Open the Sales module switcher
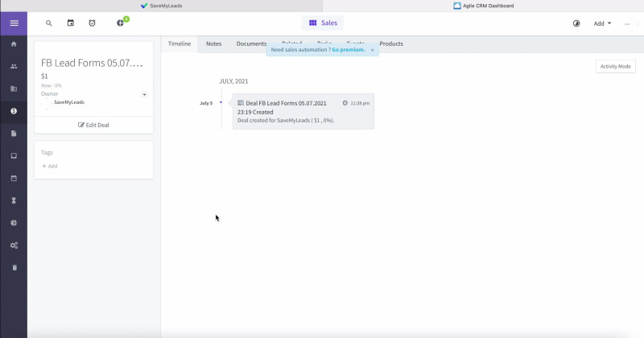Image resolution: width=644 pixels, height=338 pixels. click(x=323, y=23)
